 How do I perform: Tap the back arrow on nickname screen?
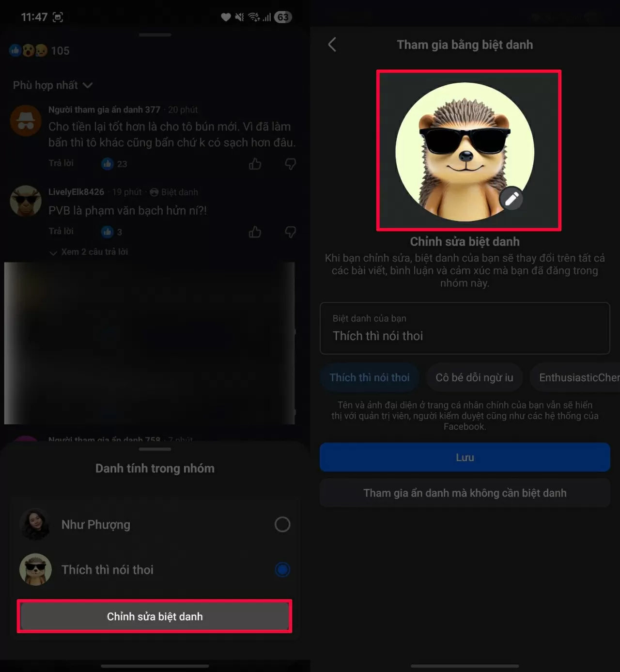click(x=332, y=45)
